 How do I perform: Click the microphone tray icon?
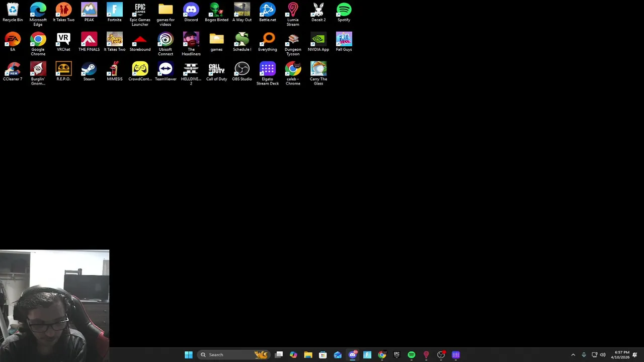(584, 355)
